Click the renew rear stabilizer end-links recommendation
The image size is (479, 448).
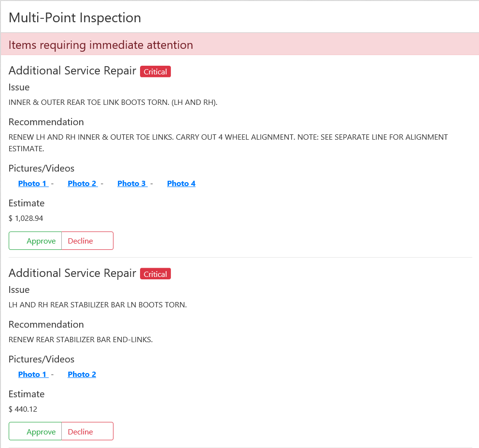pos(81,340)
